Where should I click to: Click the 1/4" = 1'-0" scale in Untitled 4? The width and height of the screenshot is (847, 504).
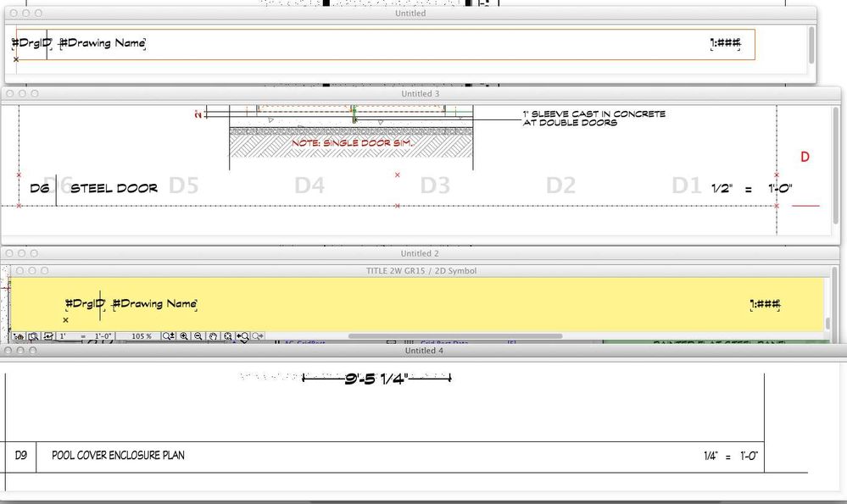point(730,456)
